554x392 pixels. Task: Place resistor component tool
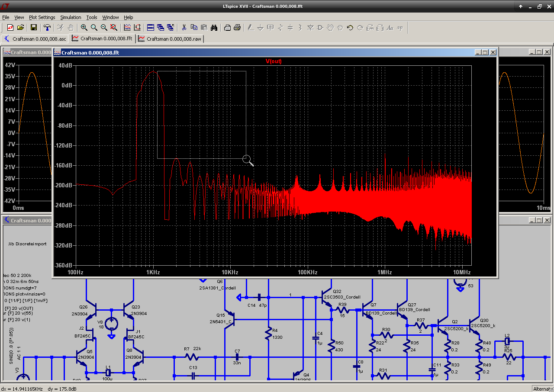[x=280, y=28]
